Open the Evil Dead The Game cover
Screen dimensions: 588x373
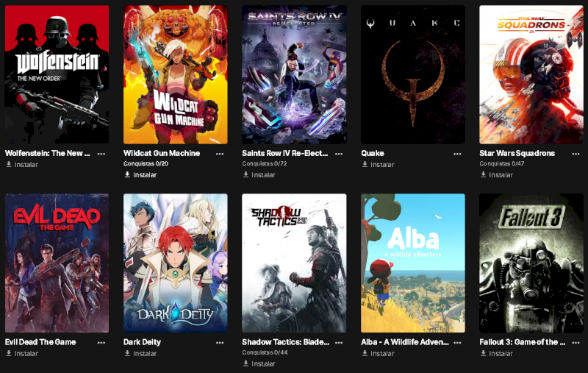[57, 263]
